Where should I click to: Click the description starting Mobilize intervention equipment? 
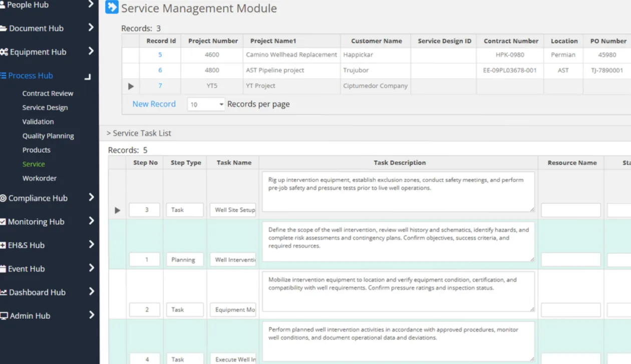tap(398, 291)
